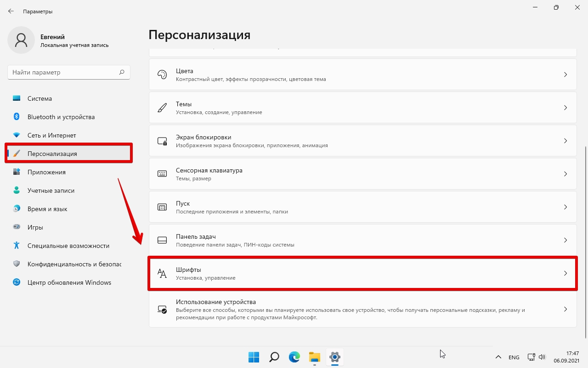Select Приложения in the sidebar
Screen dimensions: 588x368
[69, 172]
